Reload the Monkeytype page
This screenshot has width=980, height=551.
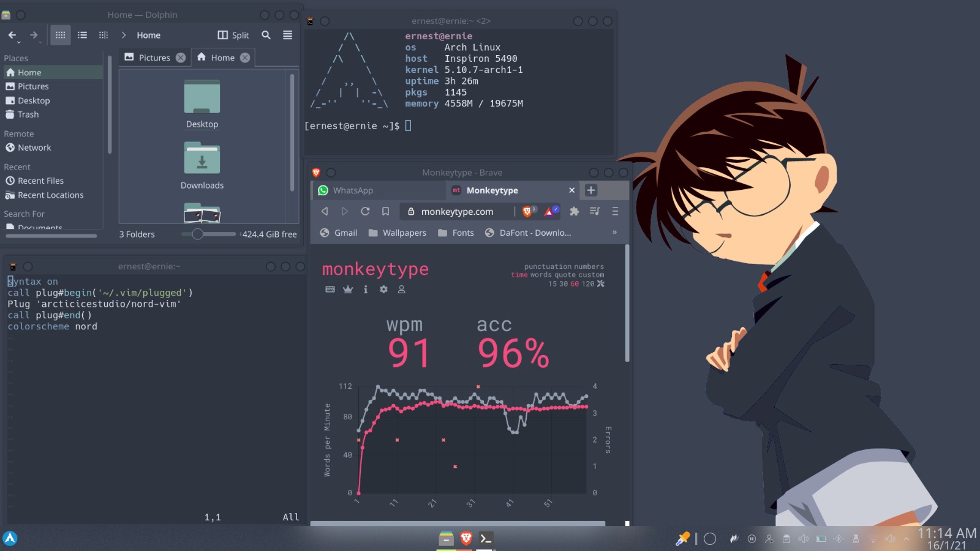click(x=365, y=211)
